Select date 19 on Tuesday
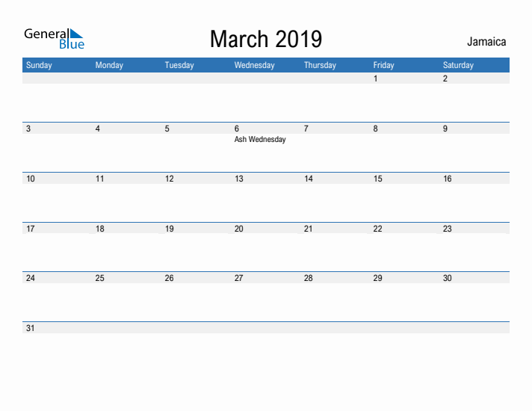532x411 pixels. pos(170,229)
